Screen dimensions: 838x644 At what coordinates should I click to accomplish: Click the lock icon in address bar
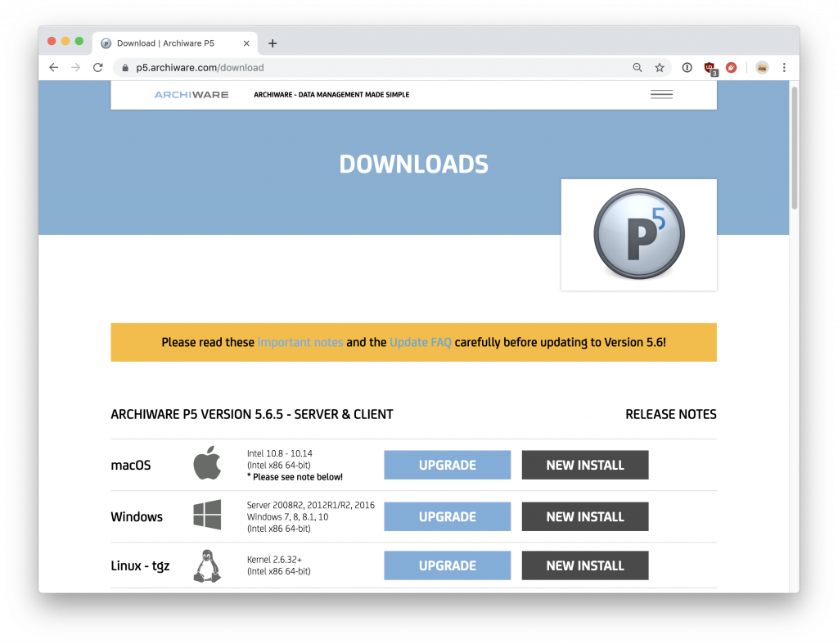[125, 68]
